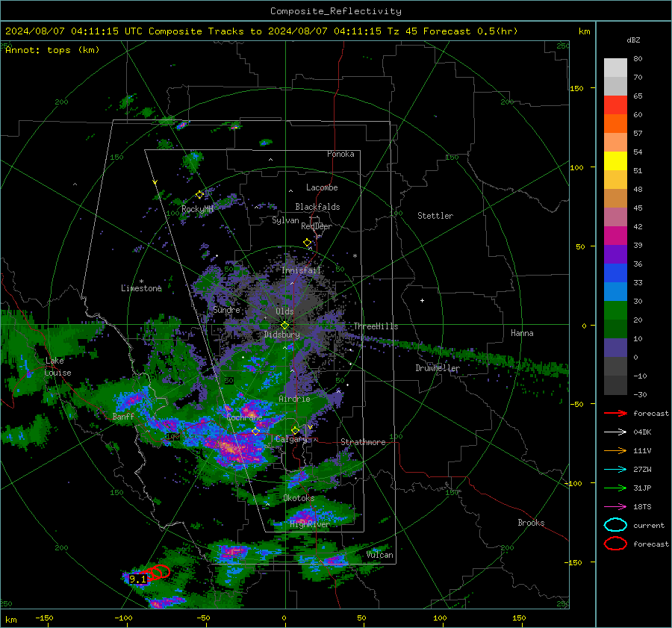This screenshot has width=672, height=628.
Task: Click the Cochrane city label
Action: pyautogui.click(x=244, y=417)
